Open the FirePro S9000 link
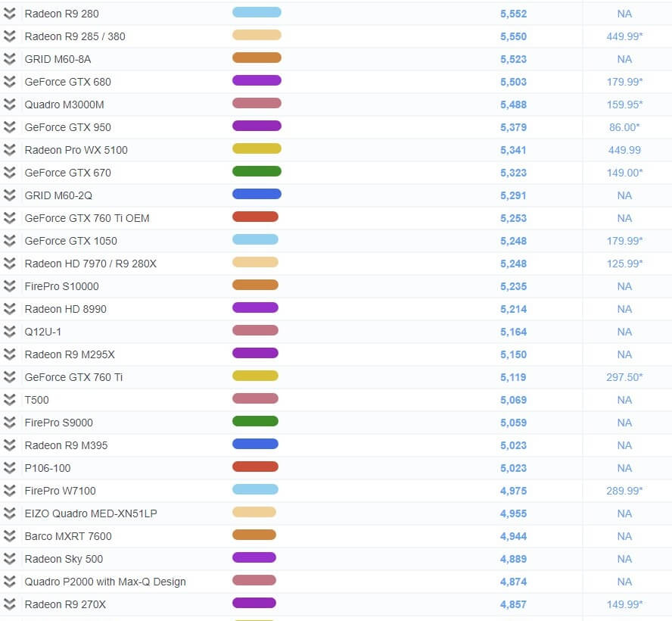The height and width of the screenshot is (621, 672). point(59,423)
